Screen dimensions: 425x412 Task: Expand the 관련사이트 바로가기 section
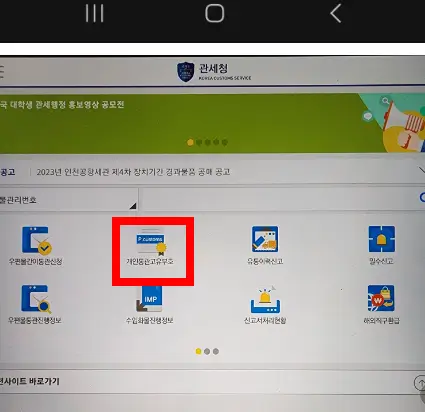pos(212,382)
